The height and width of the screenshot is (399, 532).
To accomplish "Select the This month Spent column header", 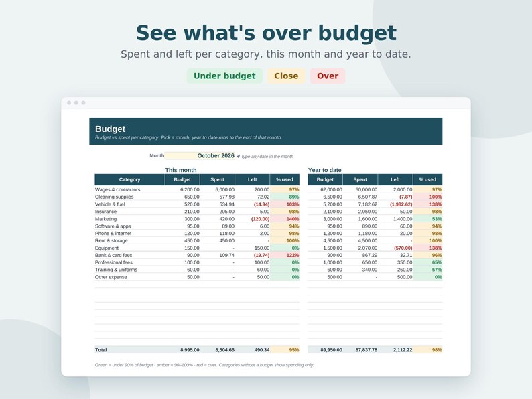I will [x=217, y=179].
